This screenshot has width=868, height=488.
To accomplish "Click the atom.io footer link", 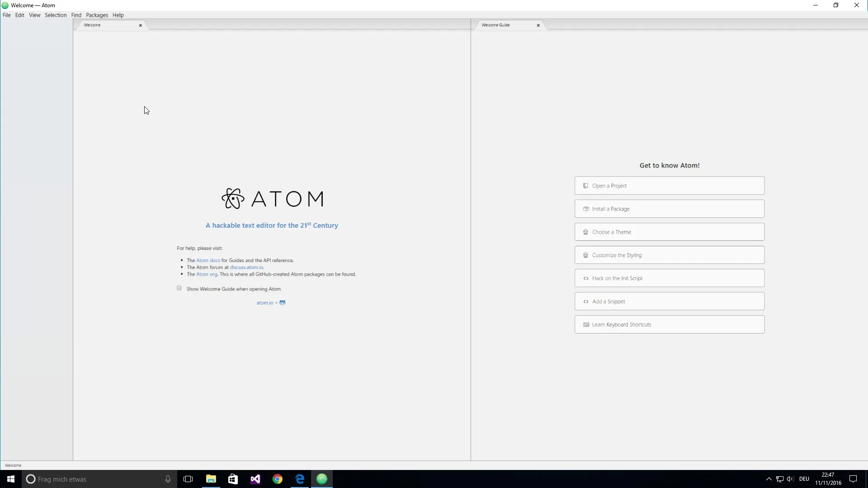I will pyautogui.click(x=265, y=303).
